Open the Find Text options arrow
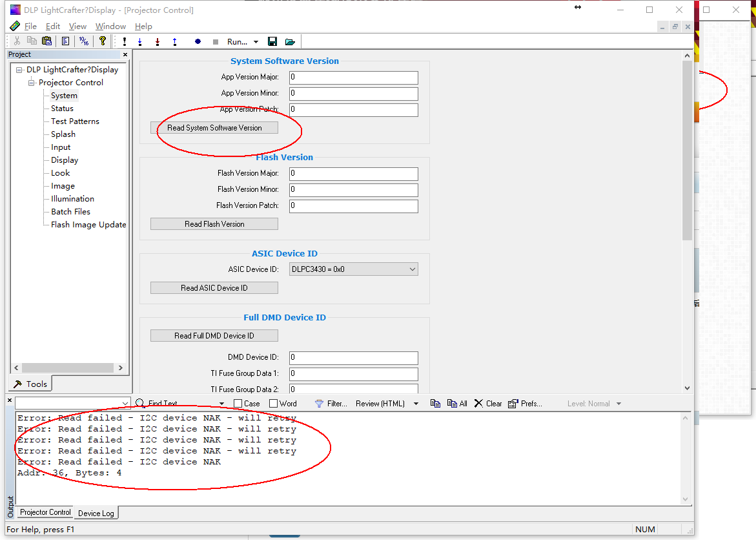This screenshot has width=756, height=540. [x=222, y=404]
